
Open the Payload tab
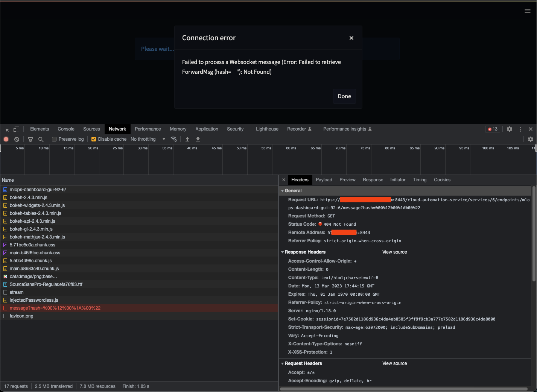324,180
